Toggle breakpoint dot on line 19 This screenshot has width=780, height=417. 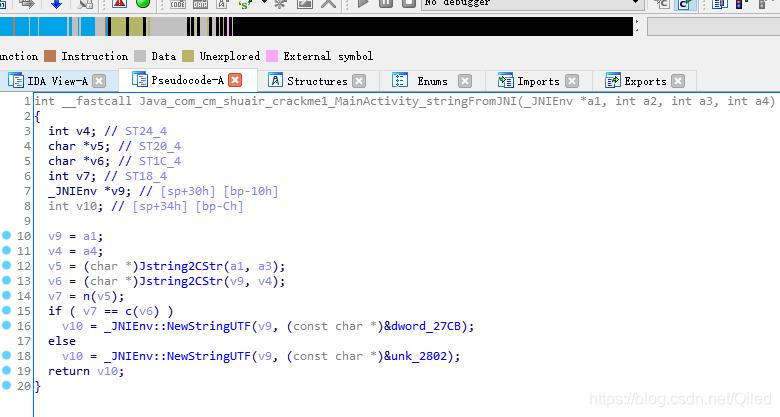click(x=6, y=370)
